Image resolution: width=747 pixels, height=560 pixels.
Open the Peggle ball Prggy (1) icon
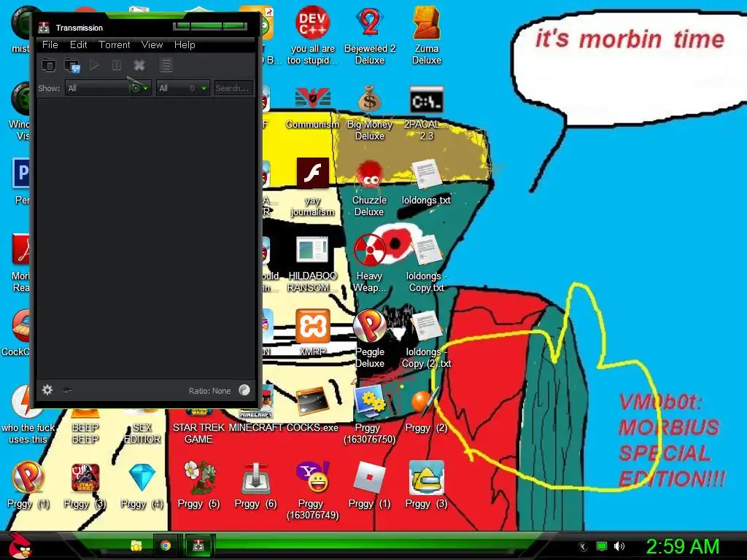28,485
